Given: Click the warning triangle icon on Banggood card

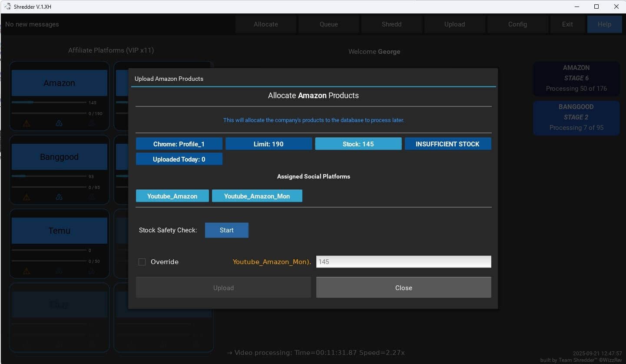Looking at the screenshot, I should (26, 197).
